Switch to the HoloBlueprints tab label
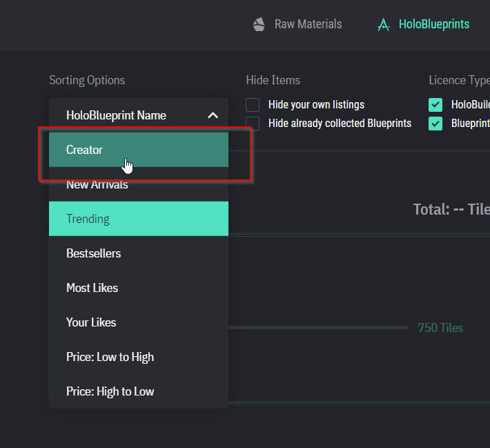 (x=433, y=24)
